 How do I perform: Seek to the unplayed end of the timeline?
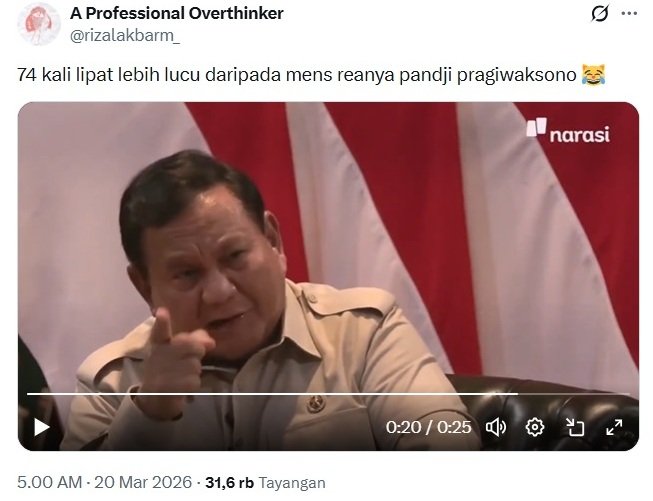[x=574, y=394]
